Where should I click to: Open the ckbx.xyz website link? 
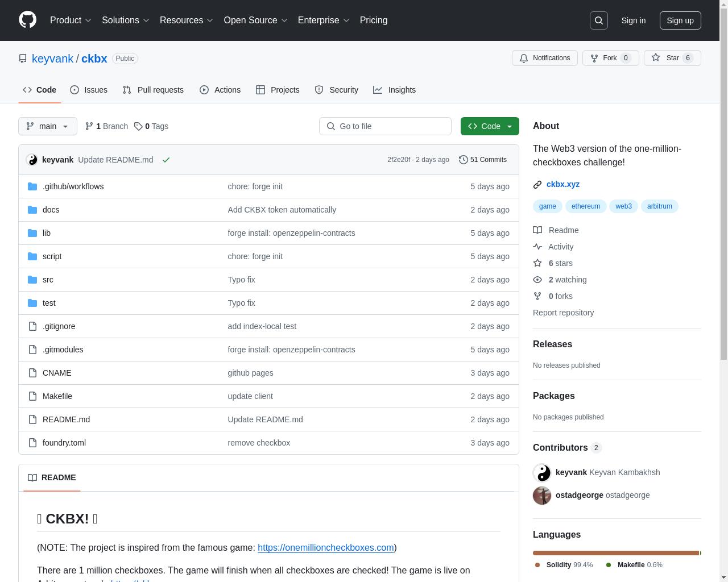[563, 184]
